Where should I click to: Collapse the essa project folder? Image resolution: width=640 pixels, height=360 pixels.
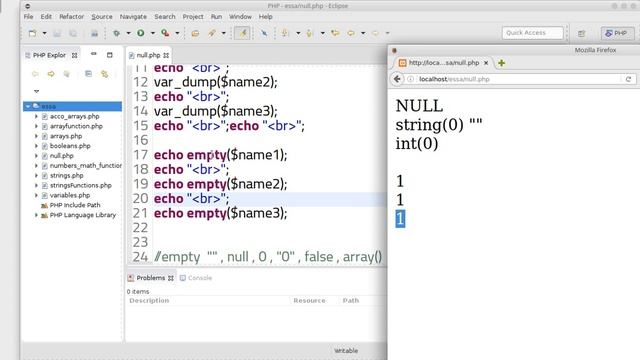[x=28, y=107]
